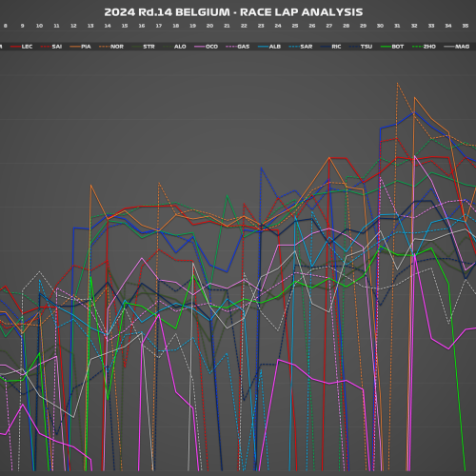Click lap 23 axis label
Screen dimensions: 476x476
pyautogui.click(x=261, y=26)
